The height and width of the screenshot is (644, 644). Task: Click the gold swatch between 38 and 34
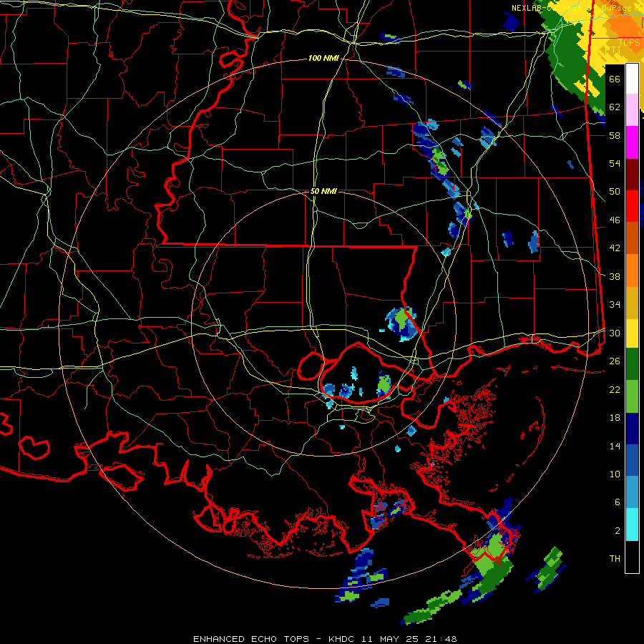click(x=632, y=303)
